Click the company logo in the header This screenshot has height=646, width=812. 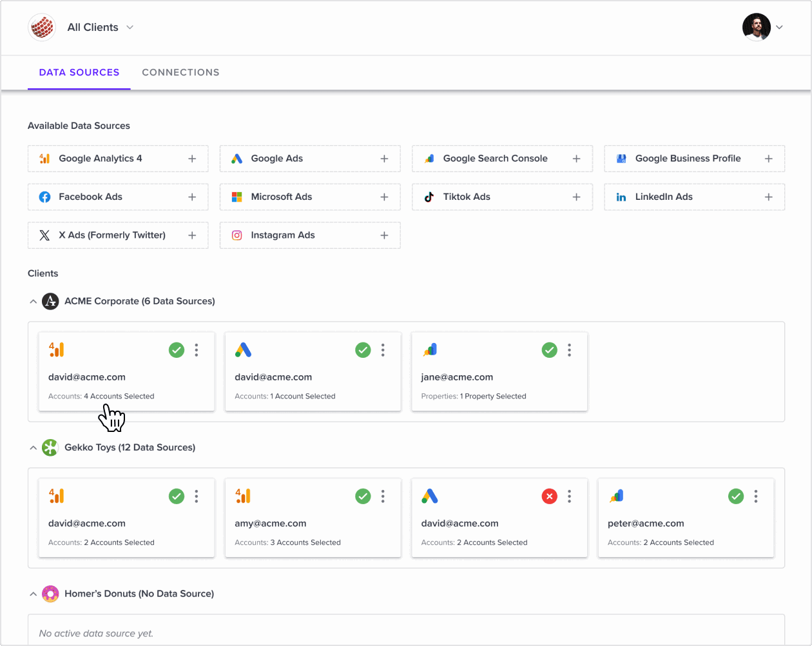pos(42,28)
